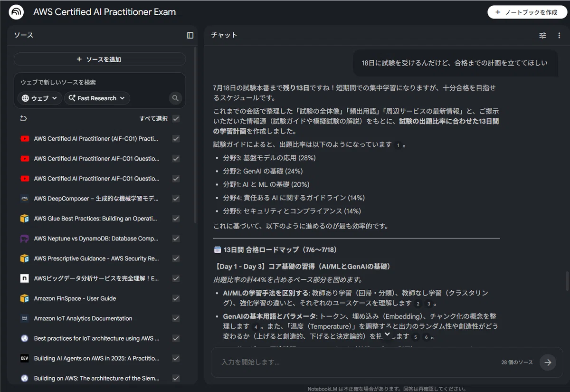The image size is (570, 392).
Task: Click the ソース panel heading
Action: 23,35
